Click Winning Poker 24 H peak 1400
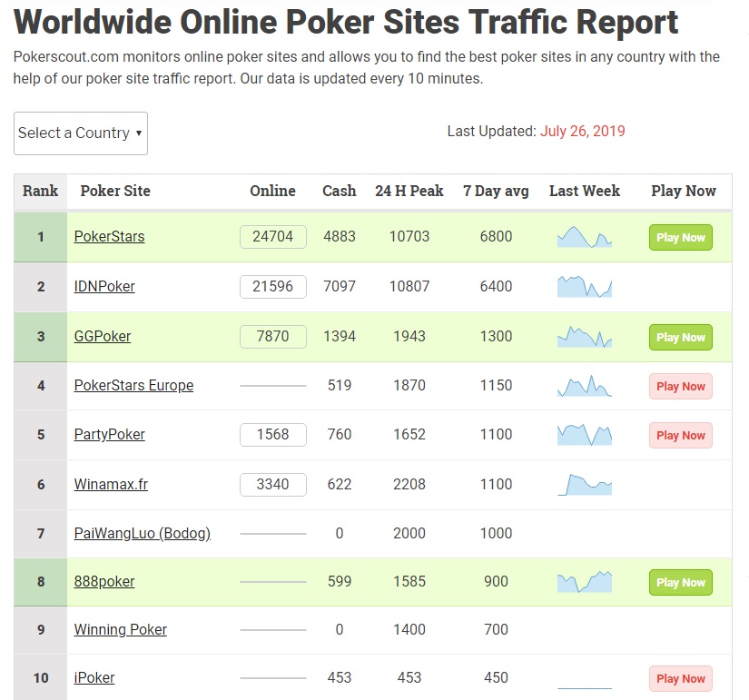Image resolution: width=749 pixels, height=700 pixels. 409,630
